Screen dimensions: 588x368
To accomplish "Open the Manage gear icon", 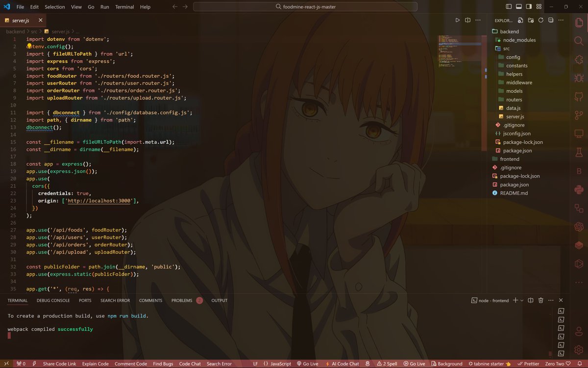I will (579, 349).
